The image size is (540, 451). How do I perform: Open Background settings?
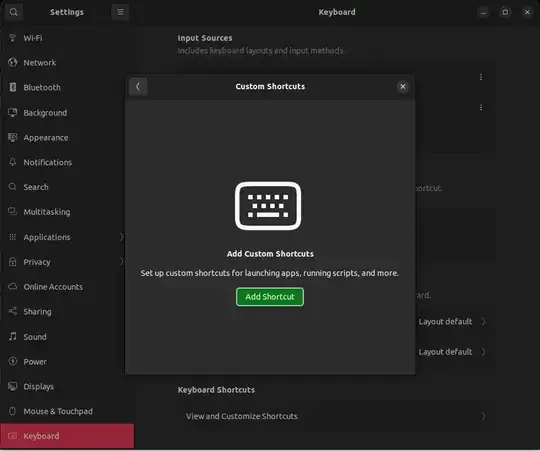[x=67, y=113]
